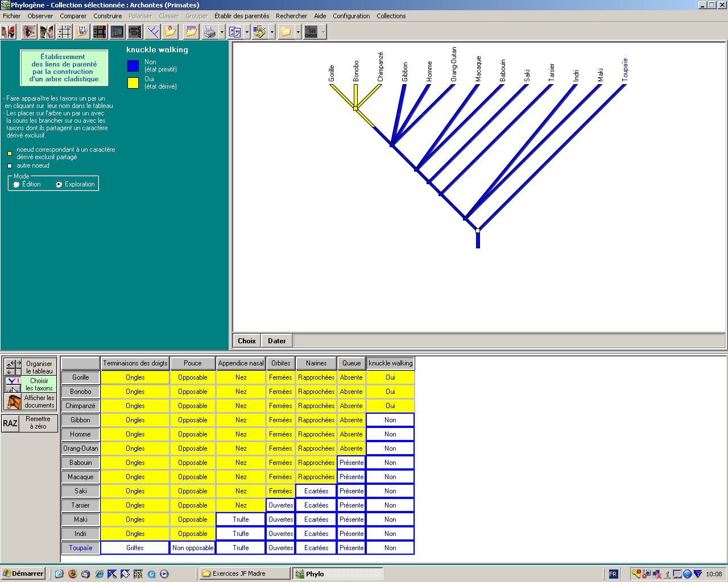Image resolution: width=728 pixels, height=582 pixels.
Task: Click the grid table toolbar icon
Action: [x=64, y=32]
